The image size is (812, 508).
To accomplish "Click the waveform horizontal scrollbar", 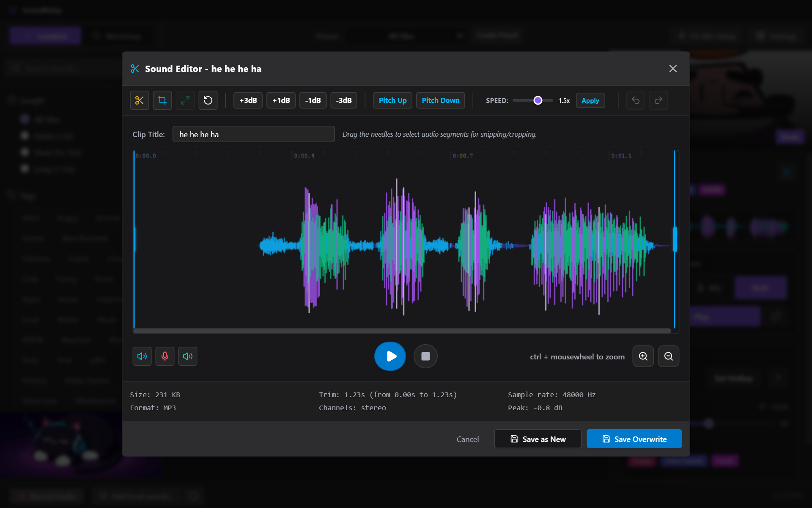I will pyautogui.click(x=402, y=331).
